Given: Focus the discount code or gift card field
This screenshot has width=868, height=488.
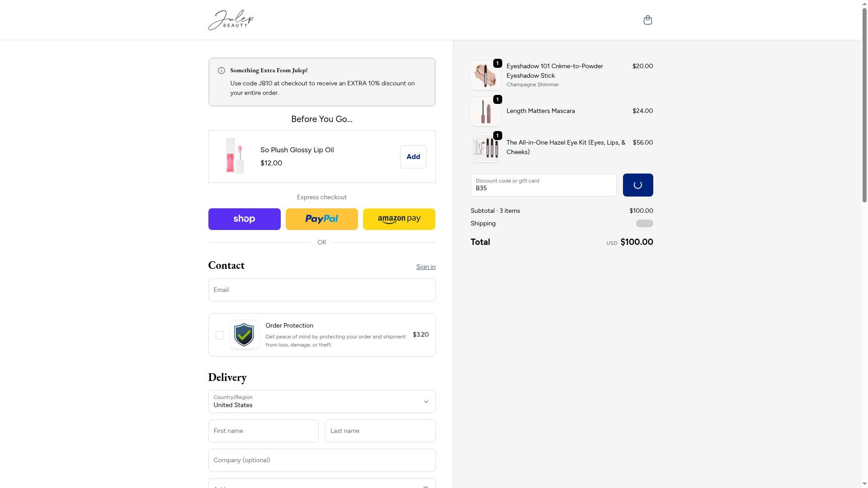Looking at the screenshot, I should point(543,185).
